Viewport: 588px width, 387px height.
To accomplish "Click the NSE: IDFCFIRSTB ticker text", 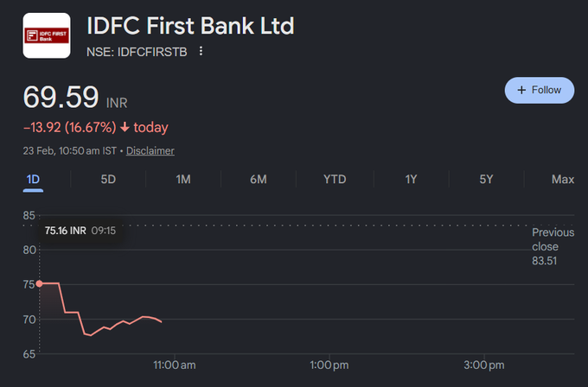I will point(137,51).
